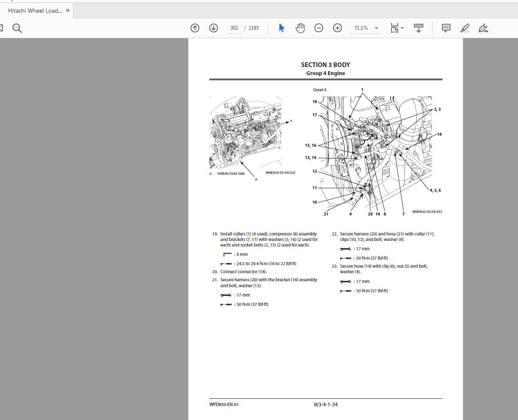Click the Zoom In icon

(x=337, y=28)
